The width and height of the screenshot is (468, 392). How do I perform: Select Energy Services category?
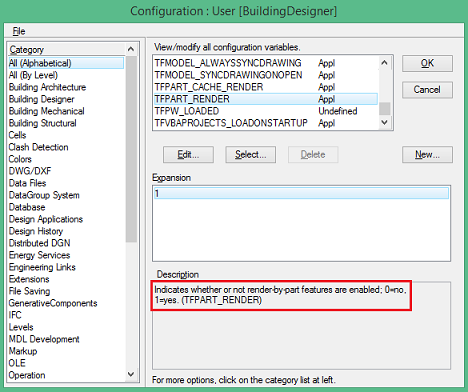click(66, 255)
